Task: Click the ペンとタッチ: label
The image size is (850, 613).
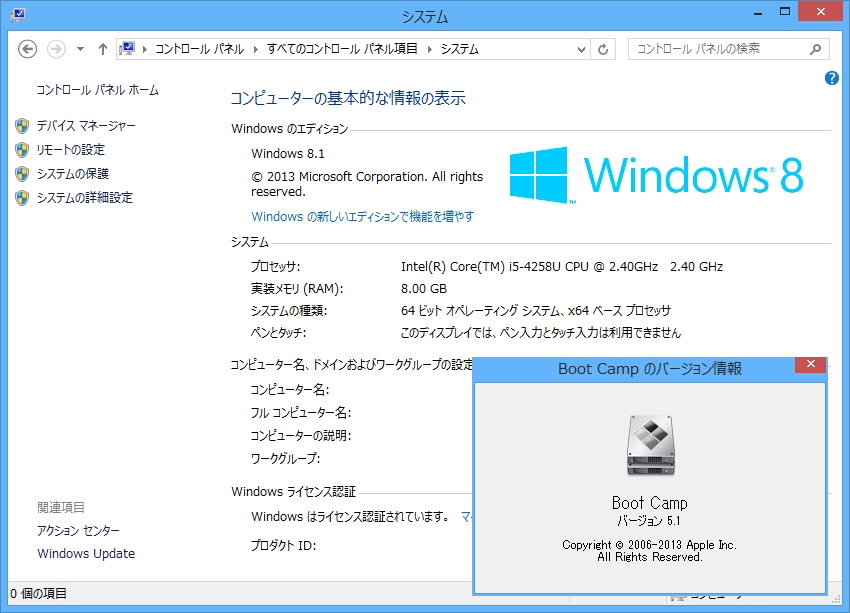Action: click(278, 332)
